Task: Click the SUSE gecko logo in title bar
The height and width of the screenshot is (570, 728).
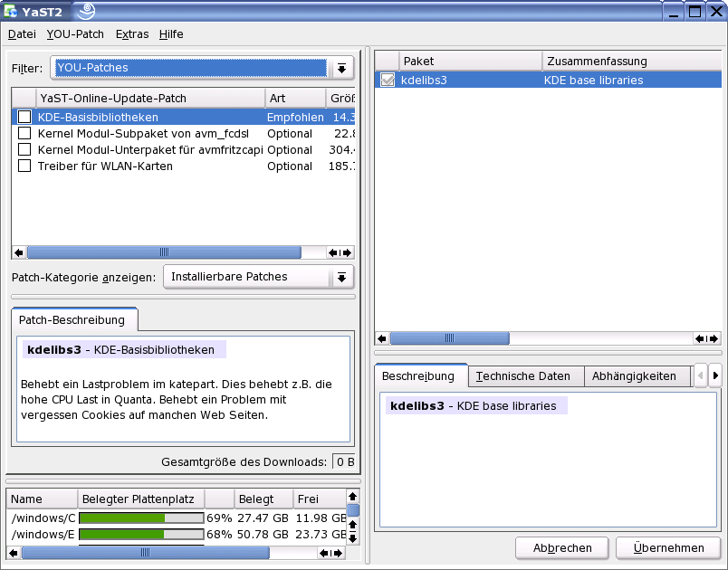Action: click(86, 11)
